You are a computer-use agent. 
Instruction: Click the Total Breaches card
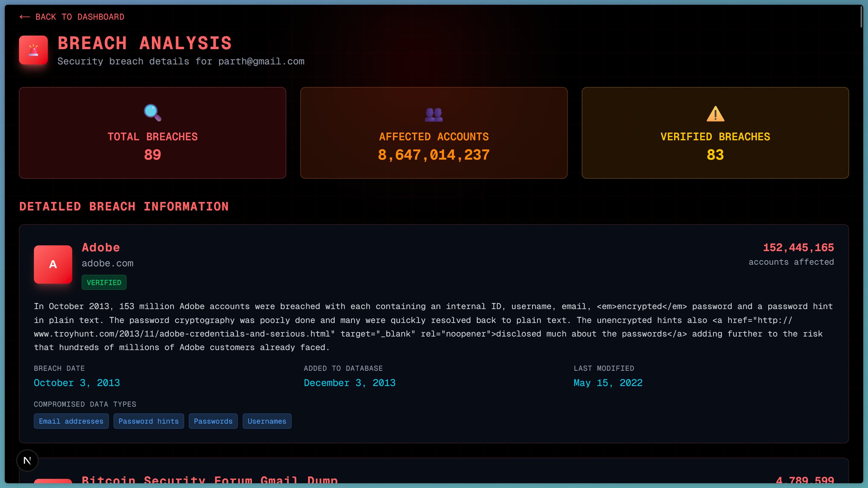pyautogui.click(x=153, y=133)
